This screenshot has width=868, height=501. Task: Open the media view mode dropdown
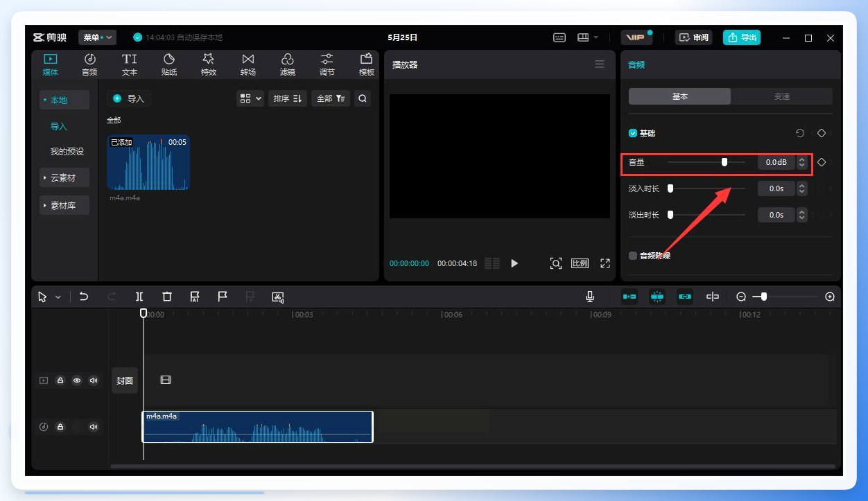coord(250,98)
